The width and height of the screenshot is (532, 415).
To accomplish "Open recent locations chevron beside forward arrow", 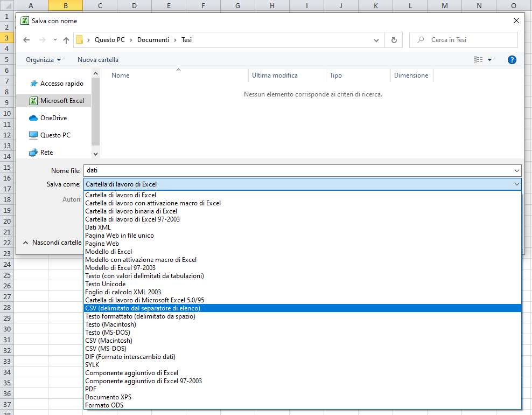I will point(55,40).
